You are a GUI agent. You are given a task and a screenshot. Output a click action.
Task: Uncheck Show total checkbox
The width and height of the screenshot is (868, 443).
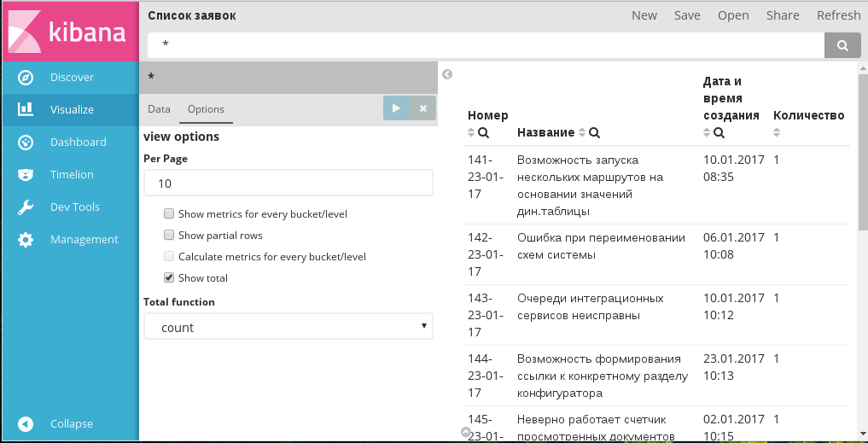[x=169, y=277]
